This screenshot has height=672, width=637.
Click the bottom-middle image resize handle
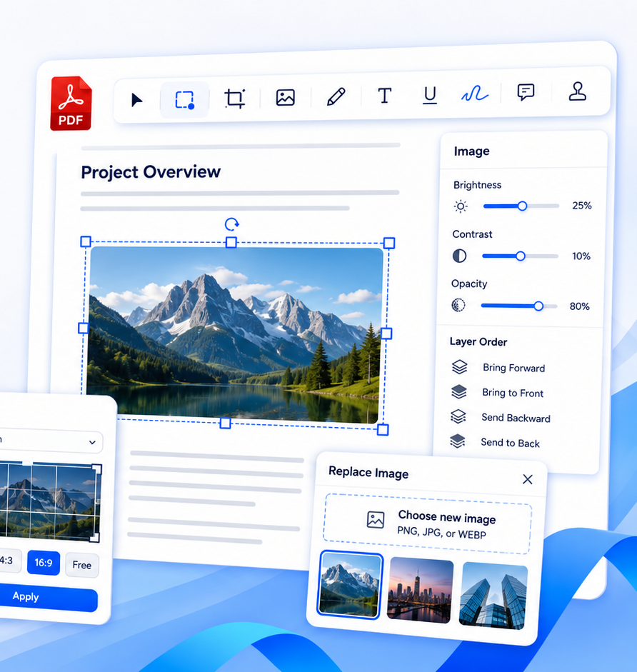pyautogui.click(x=225, y=423)
